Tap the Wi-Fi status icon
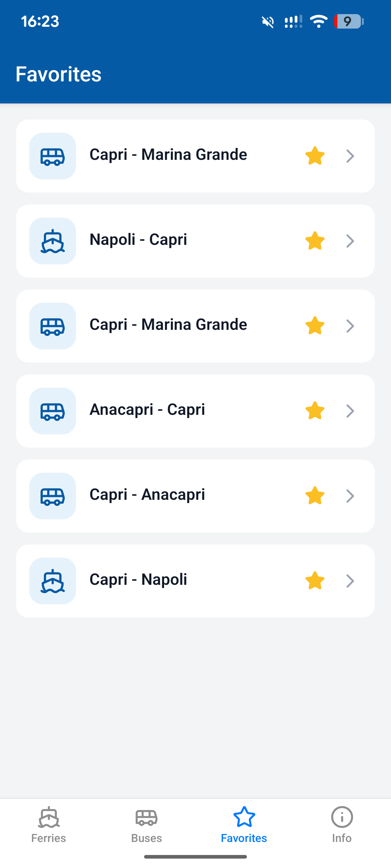391x868 pixels. pyautogui.click(x=319, y=21)
